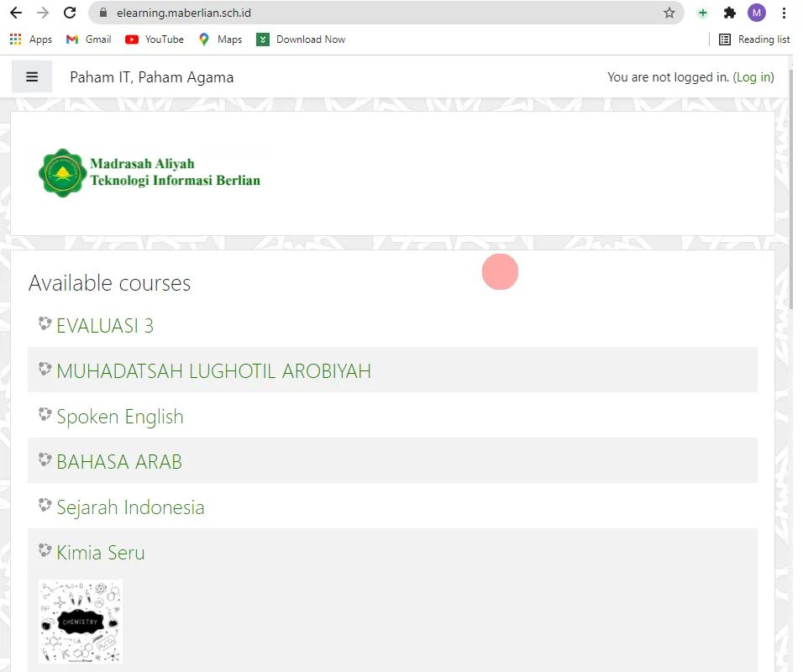Open the Chrome profile avatar
Image resolution: width=803 pixels, height=672 pixels.
point(756,13)
